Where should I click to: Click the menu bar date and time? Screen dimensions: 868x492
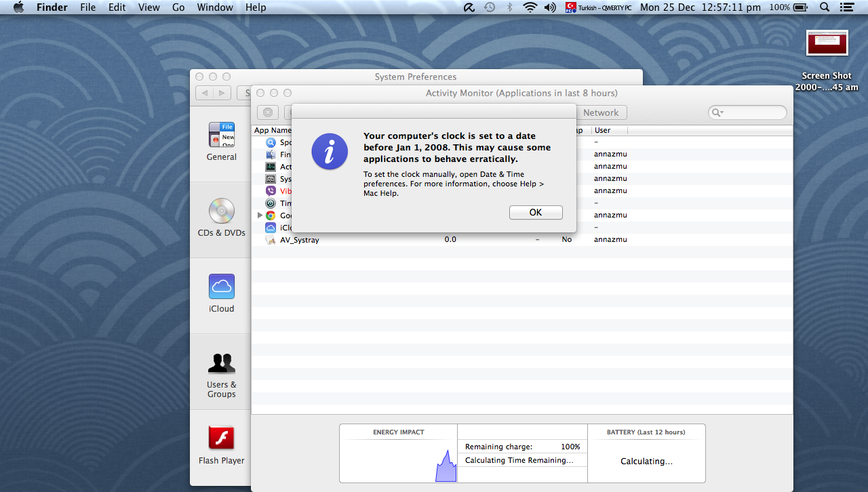(701, 7)
